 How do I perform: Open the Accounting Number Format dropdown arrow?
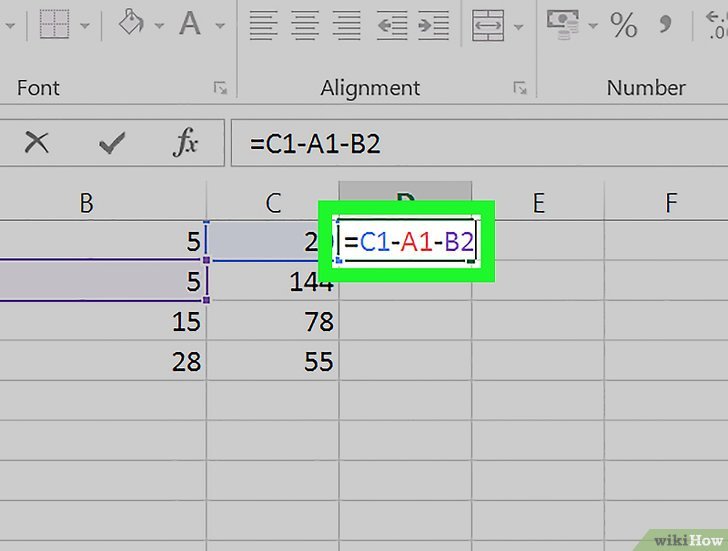pyautogui.click(x=593, y=25)
